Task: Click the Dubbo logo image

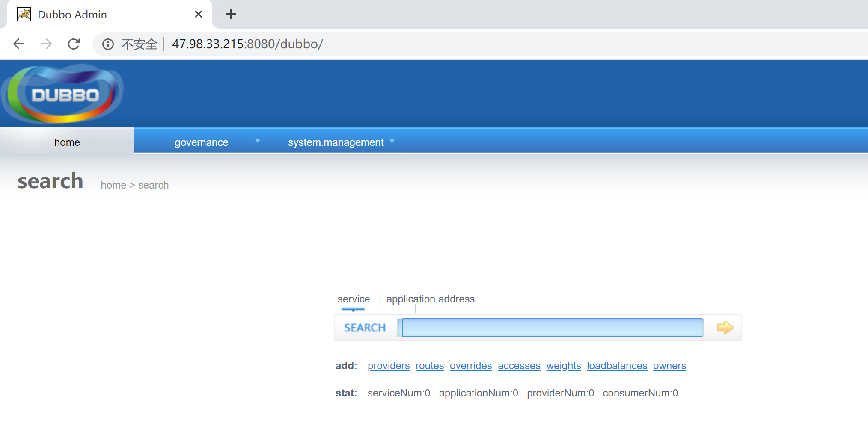Action: pyautogui.click(x=63, y=94)
